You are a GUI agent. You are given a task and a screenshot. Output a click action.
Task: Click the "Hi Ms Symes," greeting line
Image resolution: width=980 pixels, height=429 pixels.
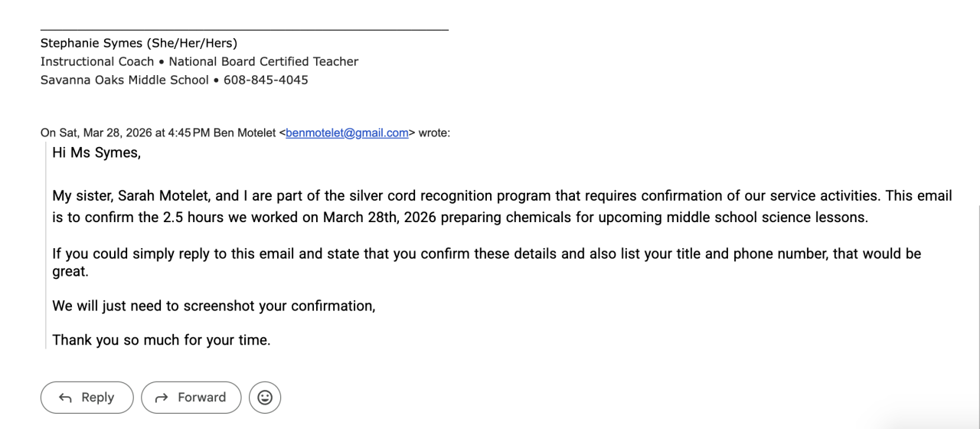pyautogui.click(x=96, y=152)
